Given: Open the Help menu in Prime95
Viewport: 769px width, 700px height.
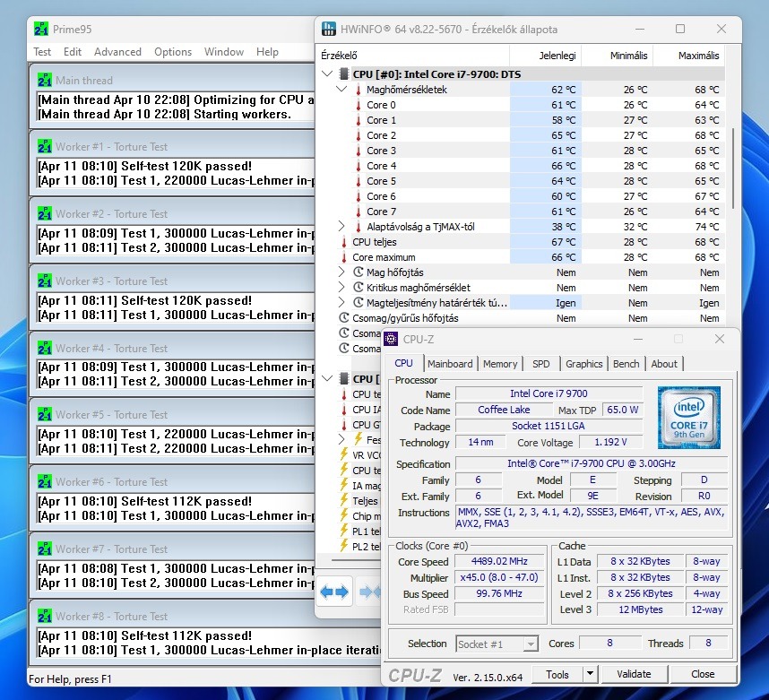Looking at the screenshot, I should 267,51.
